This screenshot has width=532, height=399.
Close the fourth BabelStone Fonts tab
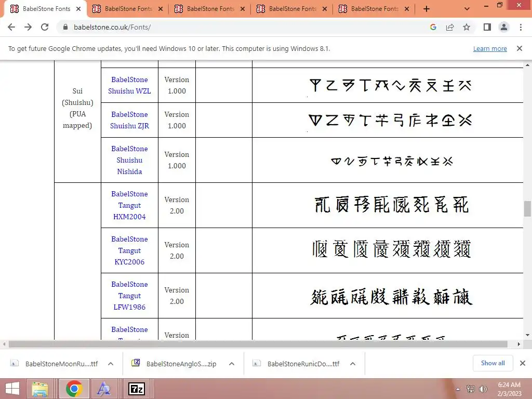325,9
